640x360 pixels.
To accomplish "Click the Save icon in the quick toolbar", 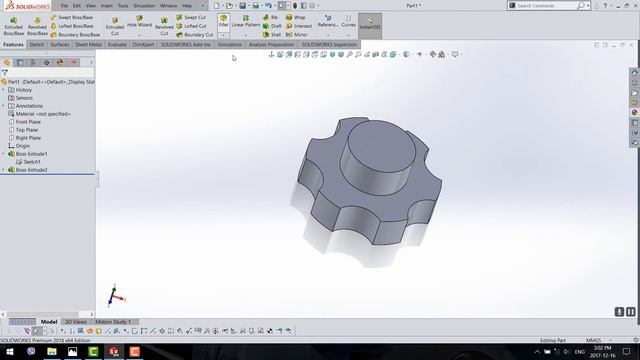I will pyautogui.click(x=242, y=6).
